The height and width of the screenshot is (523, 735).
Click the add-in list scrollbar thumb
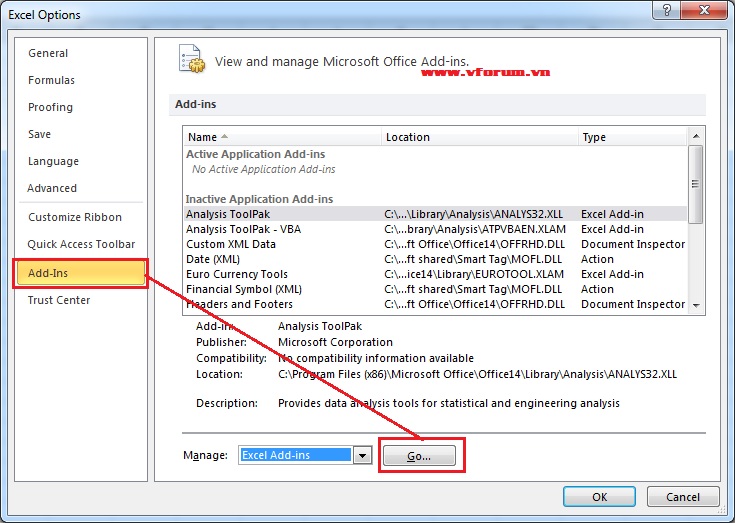[696, 184]
